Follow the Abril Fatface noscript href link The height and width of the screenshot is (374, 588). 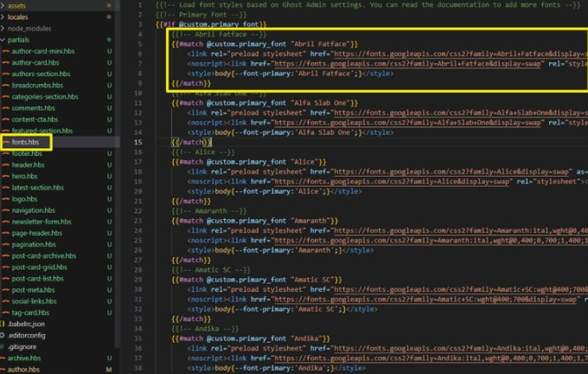[x=407, y=63]
